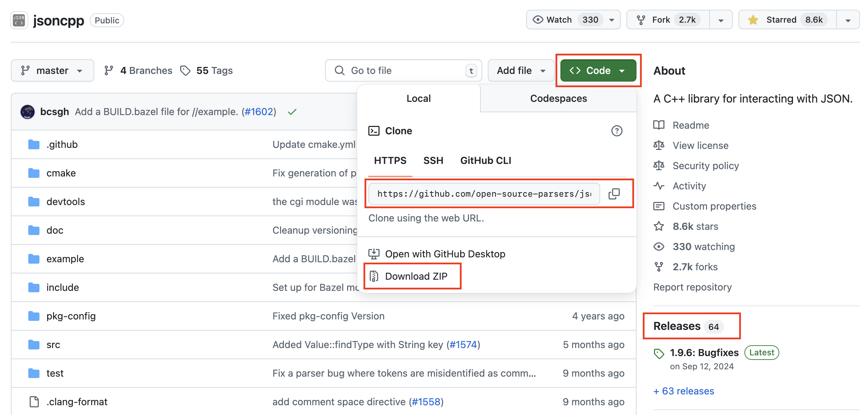868x415 pixels.
Task: Select the GitHub CLI clone tab
Action: 485,160
